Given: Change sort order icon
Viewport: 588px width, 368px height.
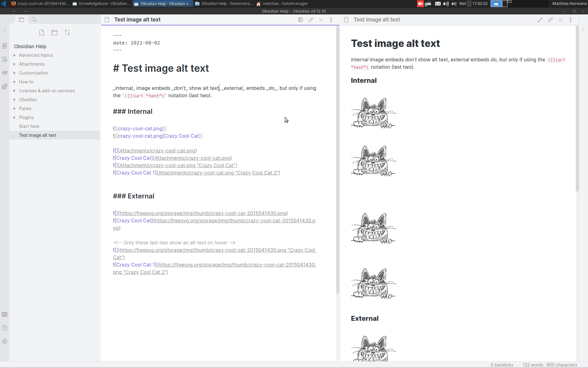Looking at the screenshot, I should click(x=67, y=33).
